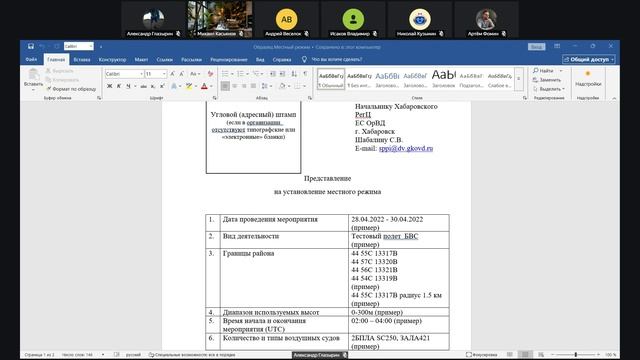Increase font size with the larger A icon
Screen dimensions: 640x360
click(172, 74)
